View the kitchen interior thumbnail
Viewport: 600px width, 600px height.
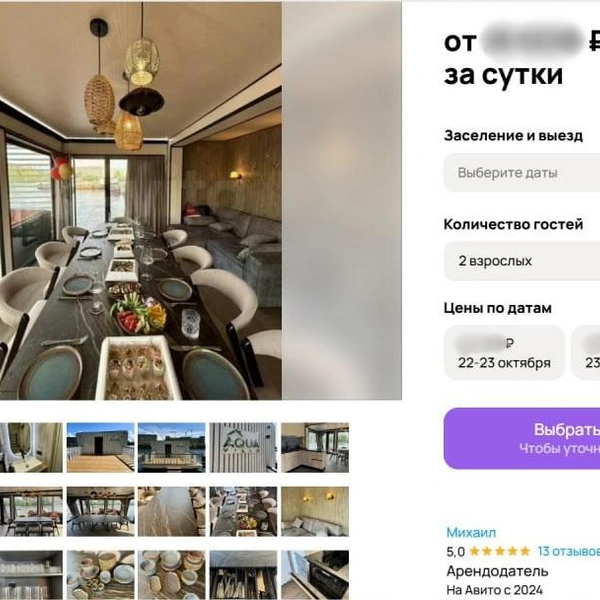tap(315, 447)
